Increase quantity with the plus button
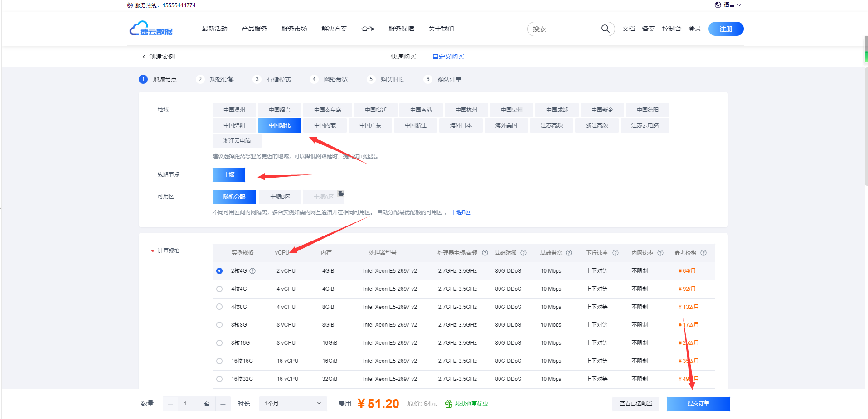The image size is (868, 419). (x=223, y=404)
